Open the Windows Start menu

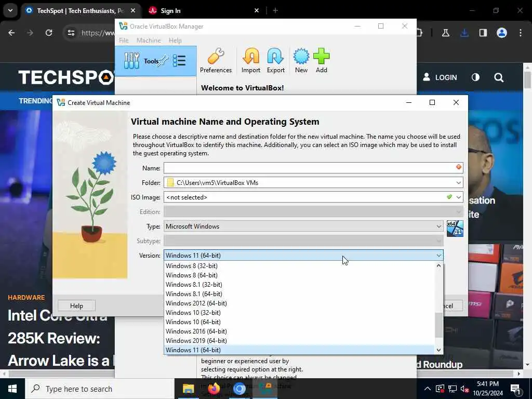click(x=12, y=389)
